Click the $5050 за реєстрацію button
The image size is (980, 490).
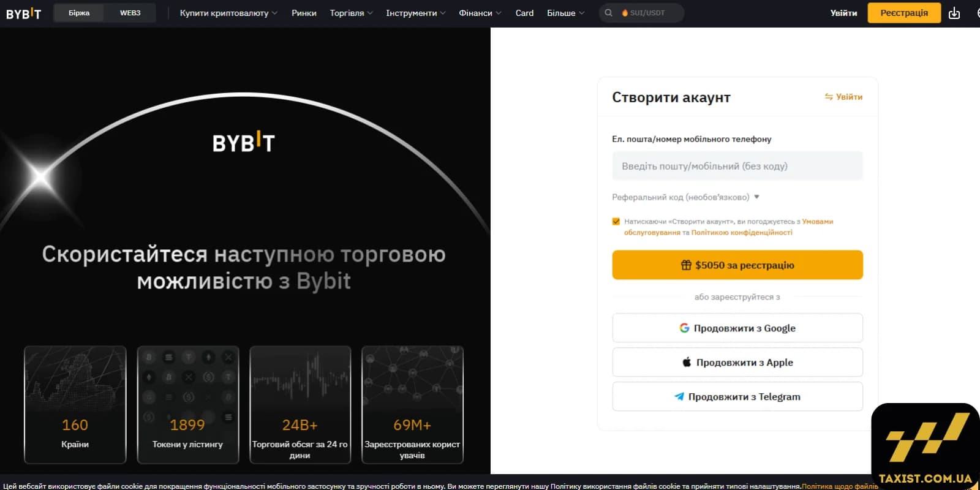(737, 265)
